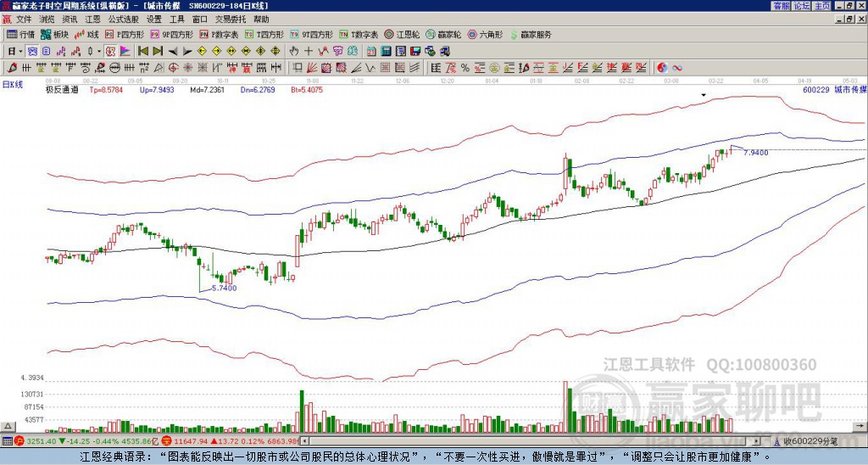This screenshot has width=868, height=465.
Task: Open the 主页 homepage link
Action: point(822,5)
